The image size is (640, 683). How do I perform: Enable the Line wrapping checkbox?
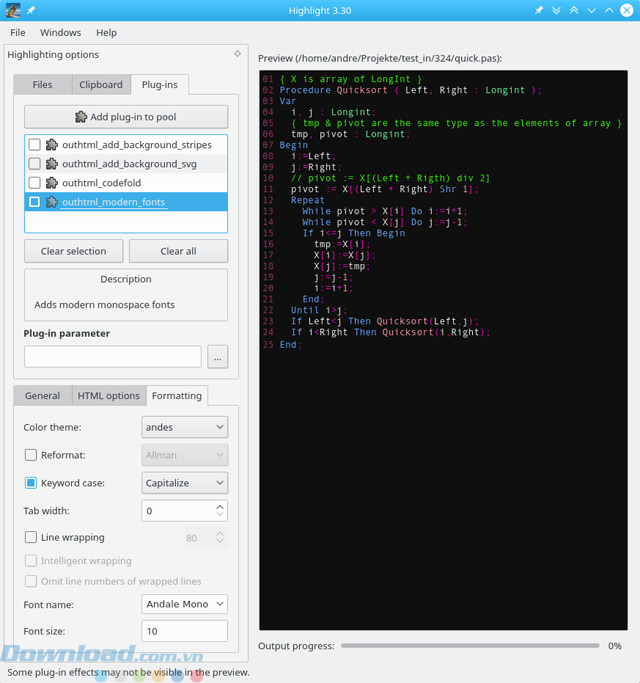31,538
